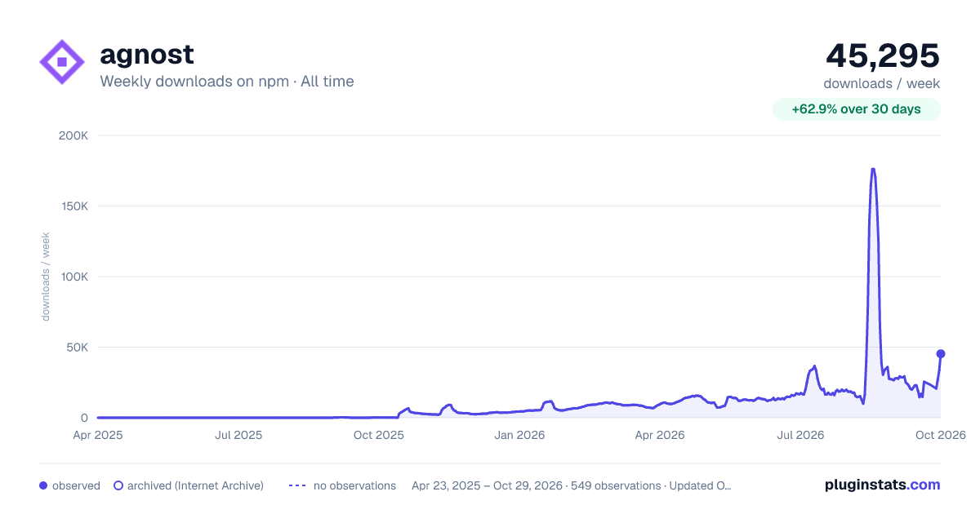Click the Oct 2026 x-axis label
The width and height of the screenshot is (980, 514).
941,435
